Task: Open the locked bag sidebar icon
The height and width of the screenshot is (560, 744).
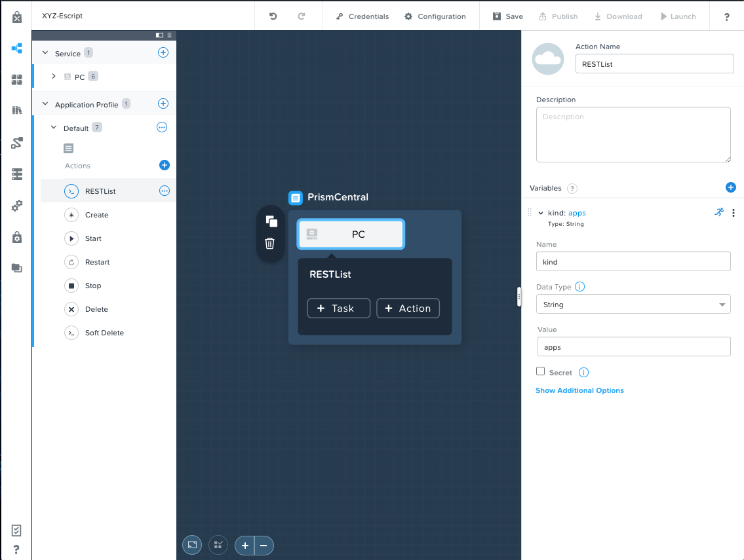Action: coord(17,237)
